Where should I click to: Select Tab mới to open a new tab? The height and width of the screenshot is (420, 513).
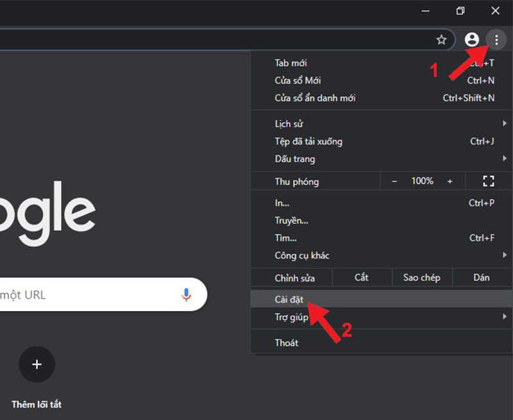click(x=292, y=63)
